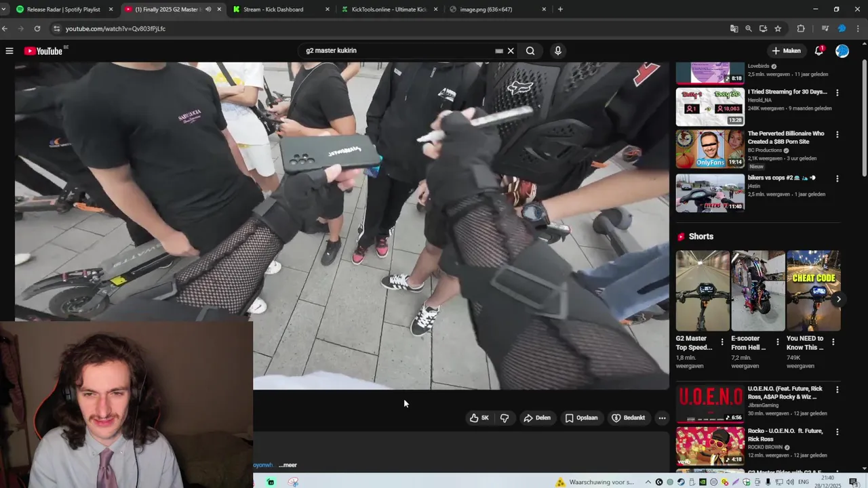The width and height of the screenshot is (868, 488).
Task: Save the video with Opslaan
Action: [581, 418]
